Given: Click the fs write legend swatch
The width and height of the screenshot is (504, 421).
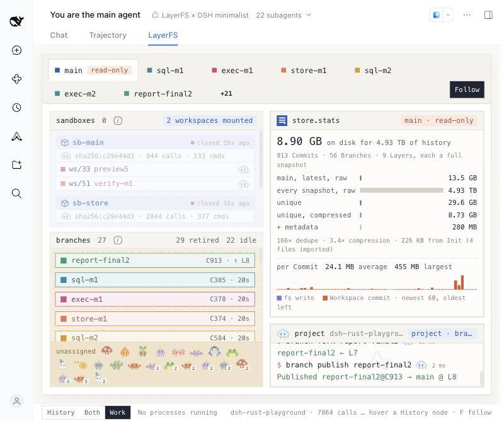Looking at the screenshot, I should 279,298.
